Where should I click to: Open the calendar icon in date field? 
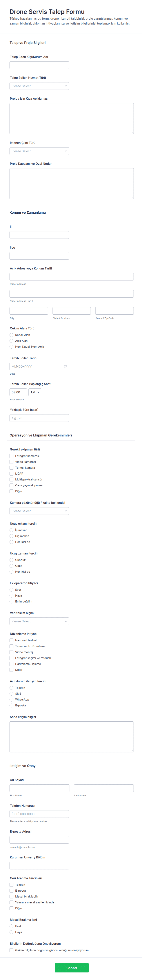pos(65,366)
